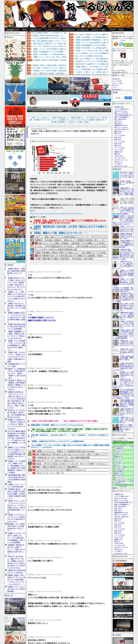This screenshot has height=644, width=138.
Task: Click the green Follow button
Action: (x=128, y=45)
